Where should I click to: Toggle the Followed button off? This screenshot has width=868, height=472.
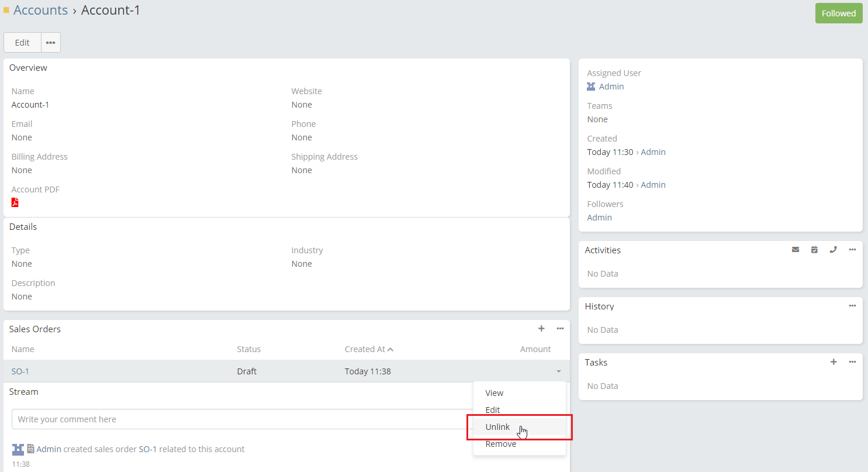pyautogui.click(x=838, y=13)
